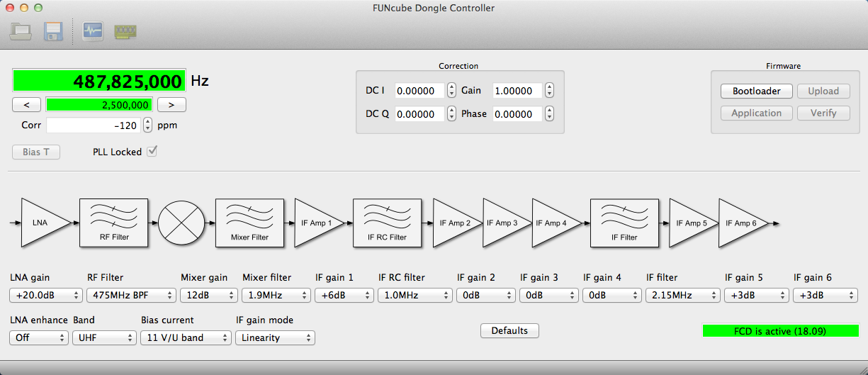The width and height of the screenshot is (868, 375).
Task: Toggle the PLL Locked checkbox
Action: pyautogui.click(x=152, y=152)
